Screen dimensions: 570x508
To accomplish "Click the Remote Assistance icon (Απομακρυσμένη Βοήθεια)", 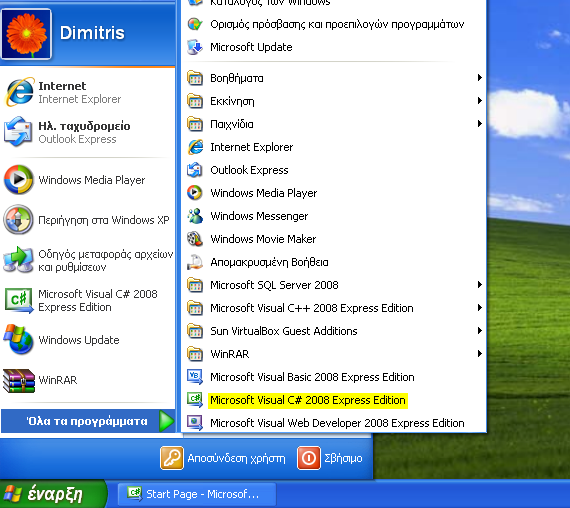I will pos(195,262).
